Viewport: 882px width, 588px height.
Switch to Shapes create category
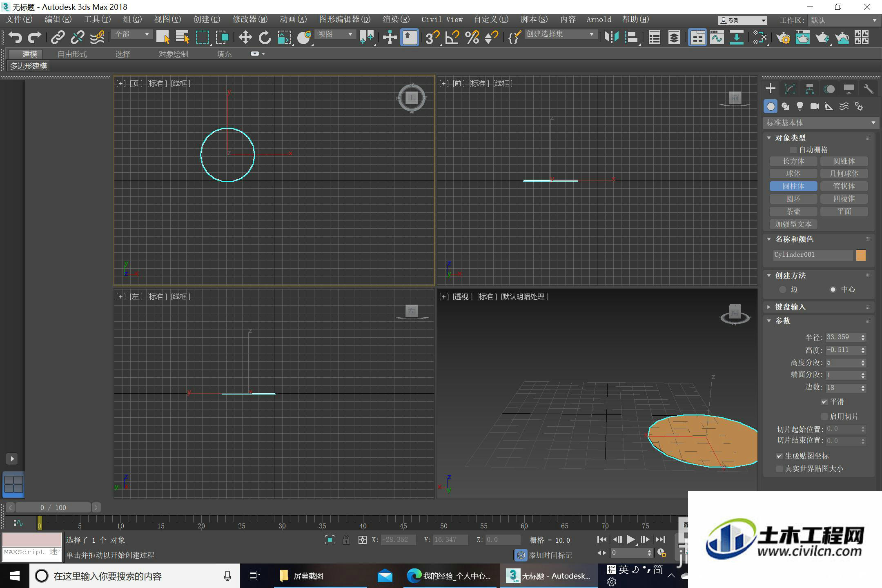click(x=785, y=106)
